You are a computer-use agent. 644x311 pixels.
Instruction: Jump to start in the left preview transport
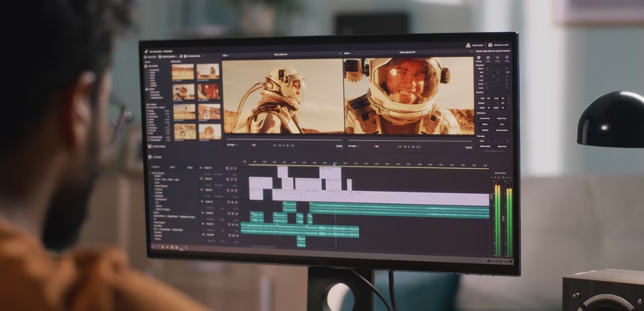coord(275,145)
